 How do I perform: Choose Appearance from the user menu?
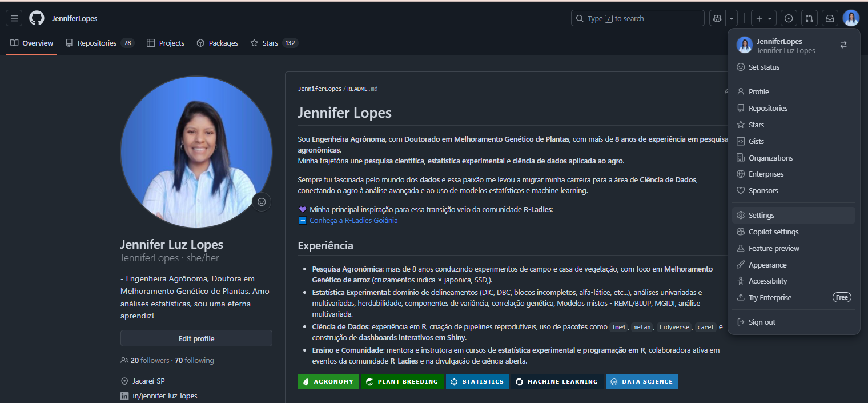tap(767, 265)
